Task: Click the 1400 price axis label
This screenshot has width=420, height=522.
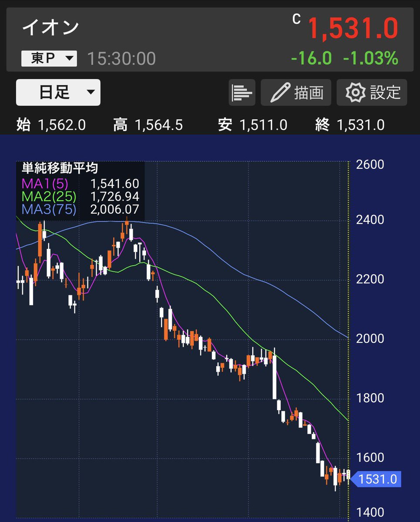Action: [370, 512]
